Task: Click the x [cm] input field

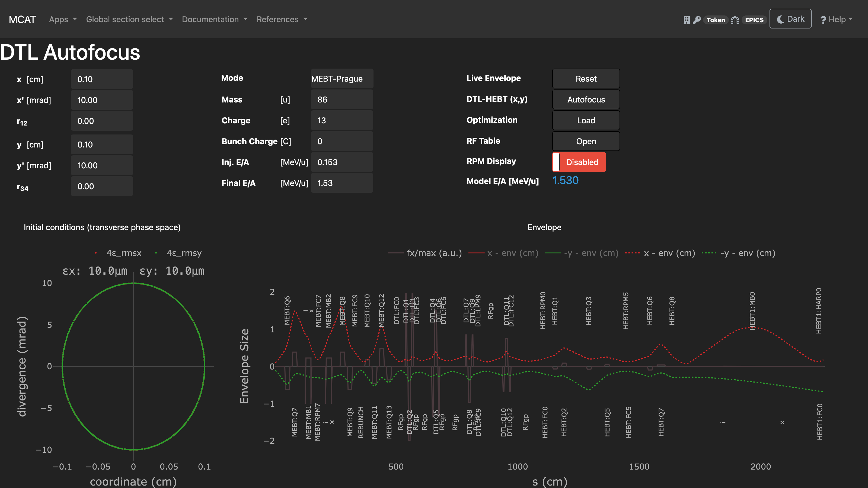Action: tap(102, 79)
